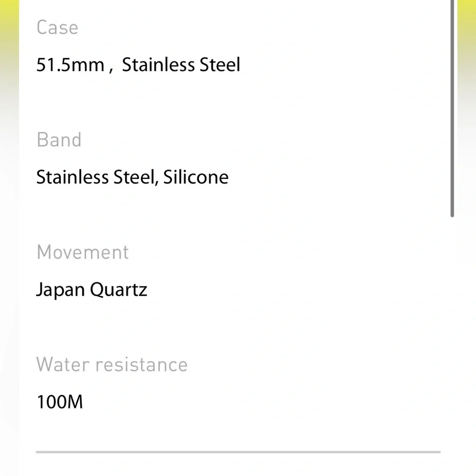Click the Case section label

tap(57, 28)
